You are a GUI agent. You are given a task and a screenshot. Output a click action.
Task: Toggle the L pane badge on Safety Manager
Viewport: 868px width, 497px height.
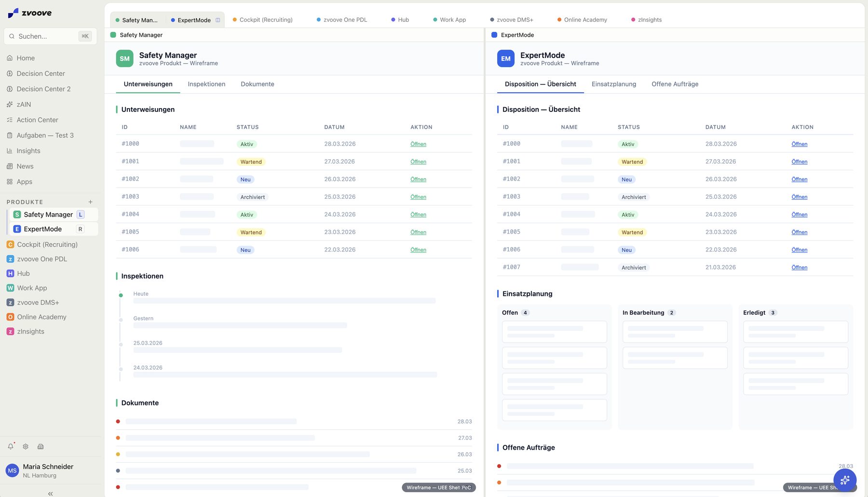[x=81, y=214]
